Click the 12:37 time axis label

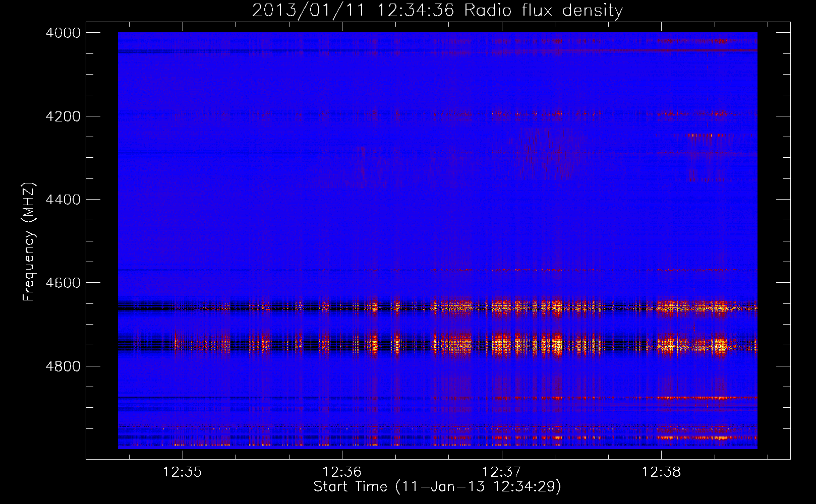coord(501,472)
